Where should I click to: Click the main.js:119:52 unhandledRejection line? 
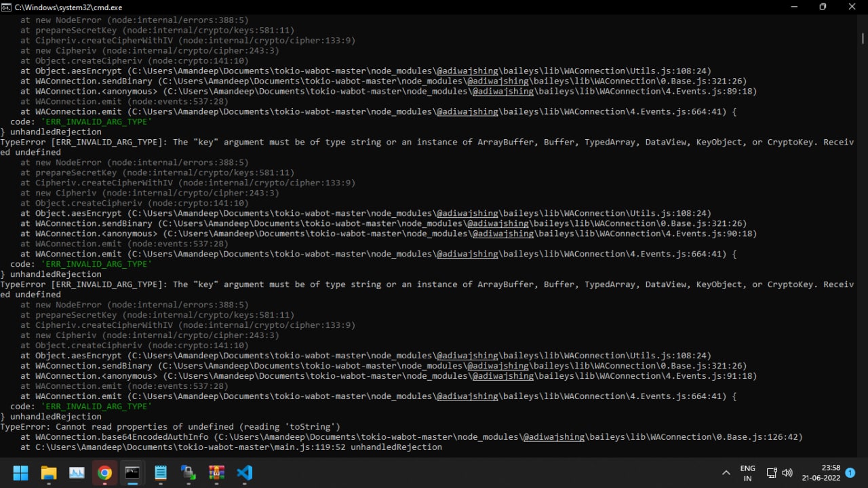(231, 447)
